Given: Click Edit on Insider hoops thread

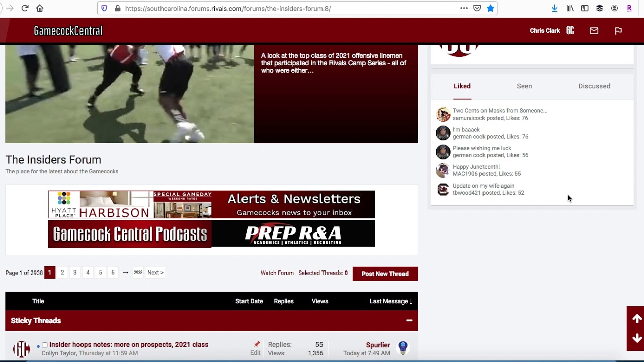Looking at the screenshot, I should click(255, 353).
